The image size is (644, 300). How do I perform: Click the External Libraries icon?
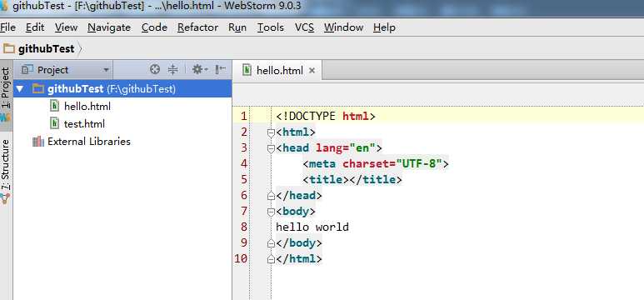(37, 142)
